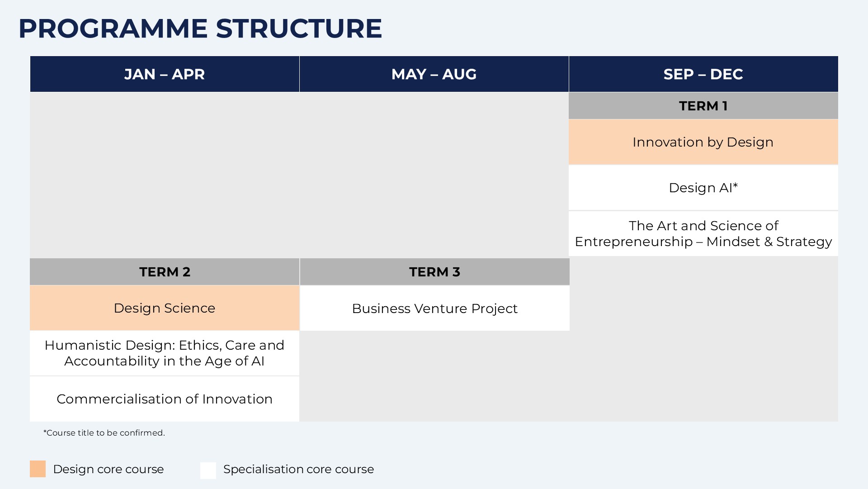Select Art and Science of Entrepreneurship course
Image resolution: width=868 pixels, height=489 pixels.
[703, 233]
